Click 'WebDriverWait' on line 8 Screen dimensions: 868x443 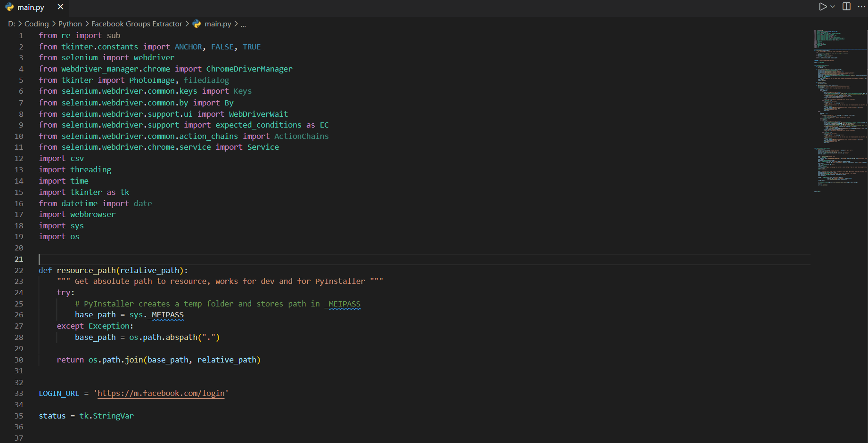click(258, 114)
